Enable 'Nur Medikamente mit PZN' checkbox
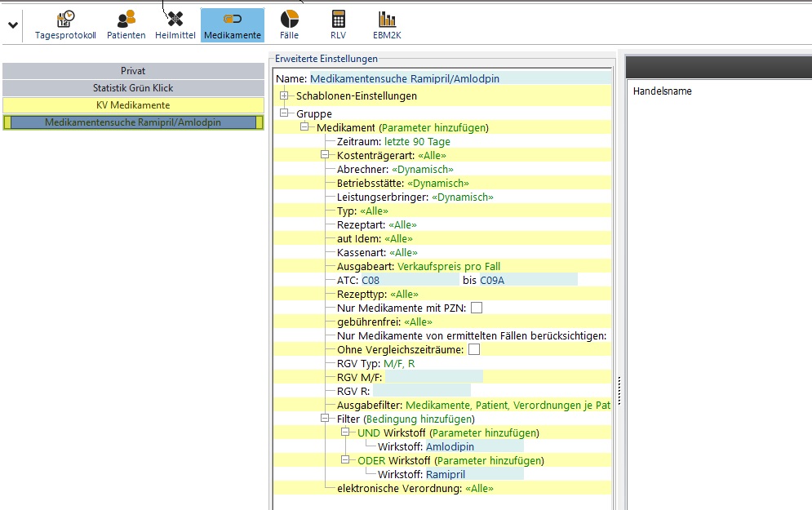 [477, 308]
